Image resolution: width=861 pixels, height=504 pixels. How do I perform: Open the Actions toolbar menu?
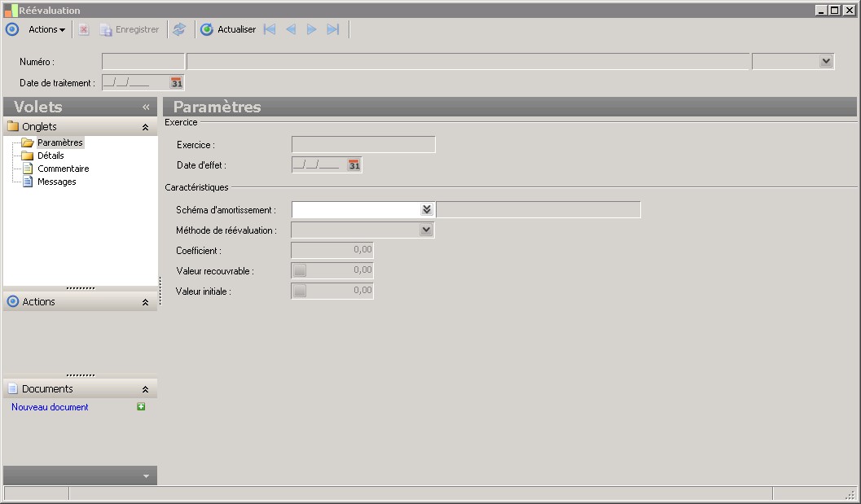point(46,29)
